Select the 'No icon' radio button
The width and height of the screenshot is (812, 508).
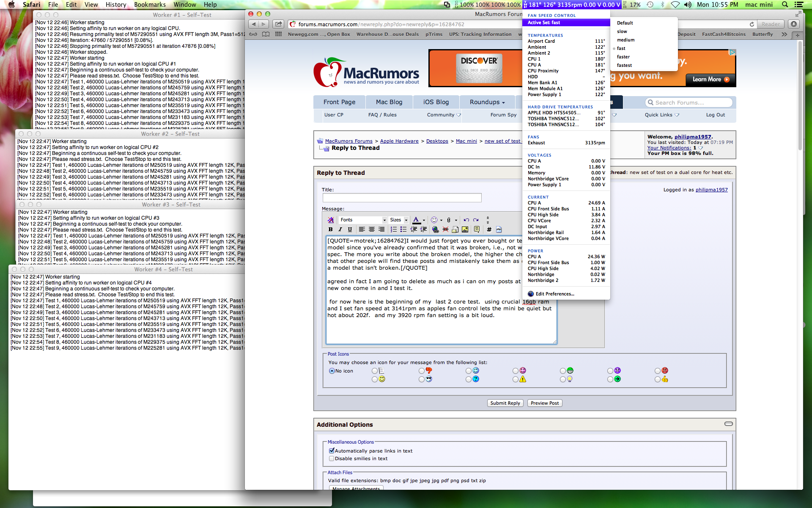(x=332, y=371)
